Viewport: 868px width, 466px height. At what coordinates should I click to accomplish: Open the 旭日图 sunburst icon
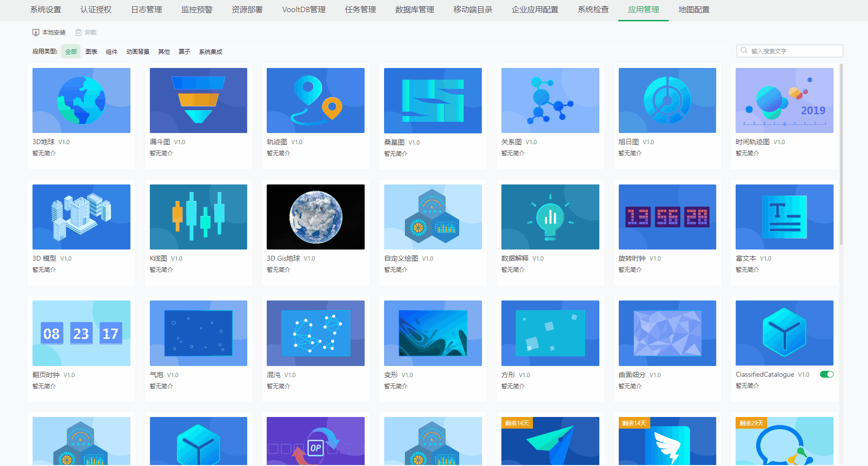pyautogui.click(x=667, y=100)
